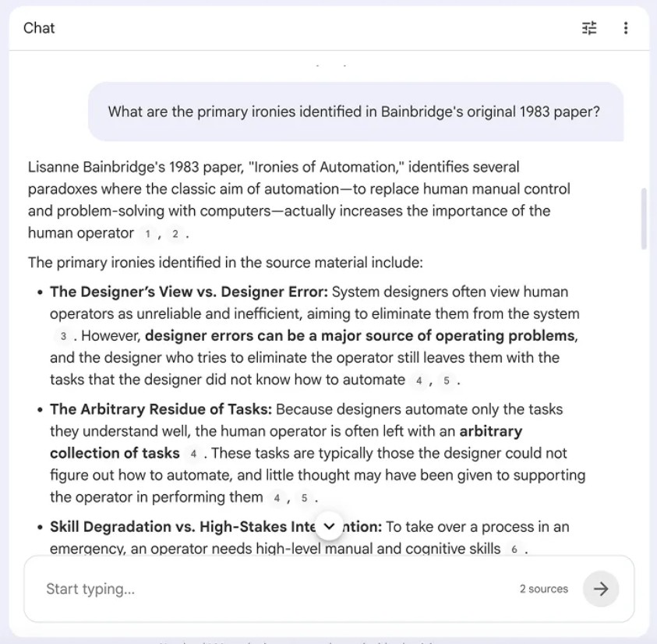Viewport: 657px width, 644px height.
Task: Click the Chat panel title
Action: coord(39,28)
